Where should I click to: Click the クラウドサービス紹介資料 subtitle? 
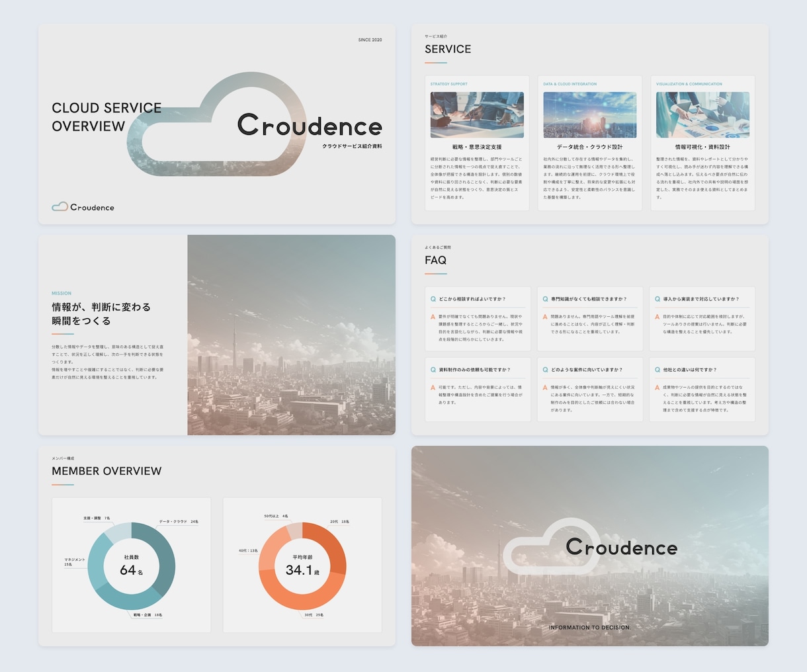pos(352,146)
